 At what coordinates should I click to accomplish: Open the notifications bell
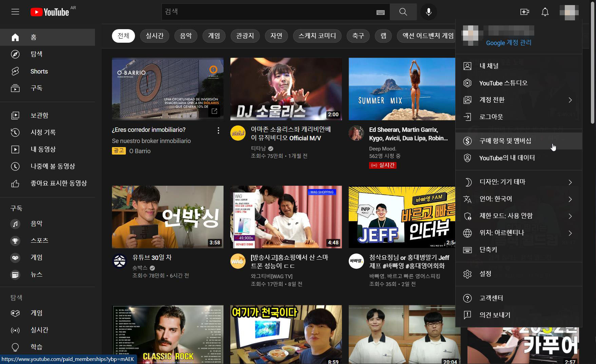tap(545, 12)
